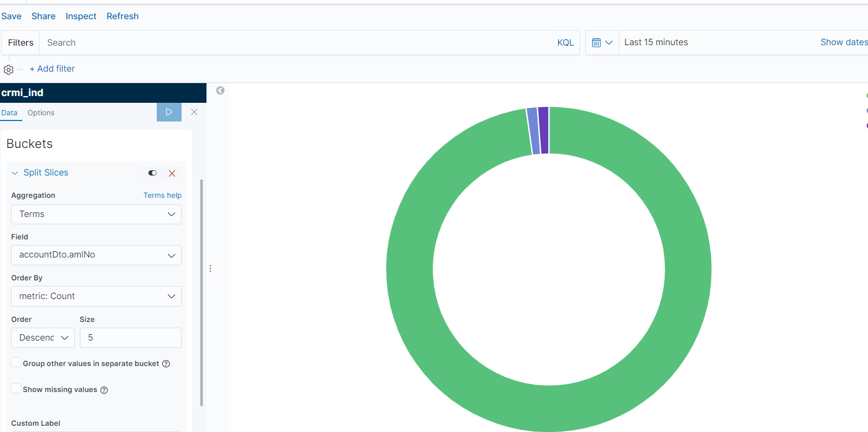Click the Show dates link
Viewport: 868px width, 432px height.
844,42
